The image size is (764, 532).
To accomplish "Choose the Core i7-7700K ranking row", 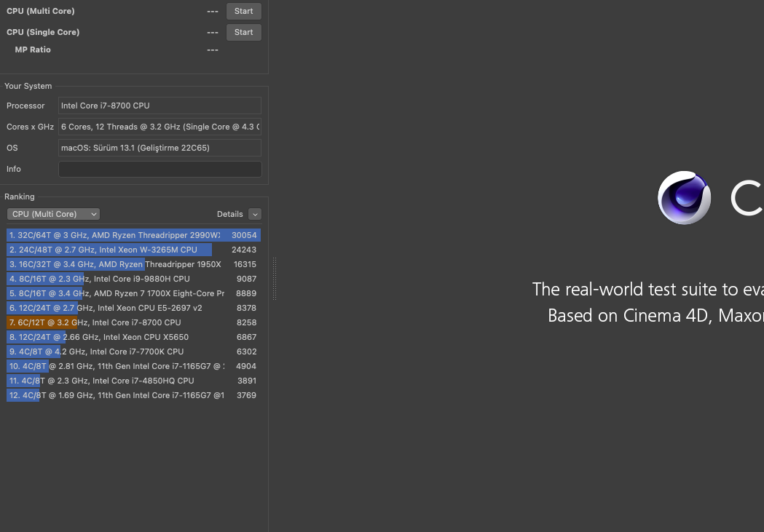I will [x=133, y=352].
